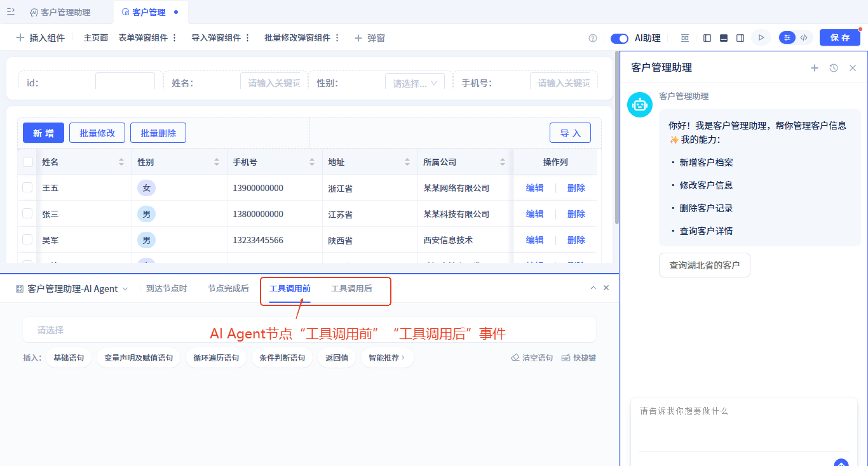Click the plus icon beside 插入组件

click(x=20, y=38)
